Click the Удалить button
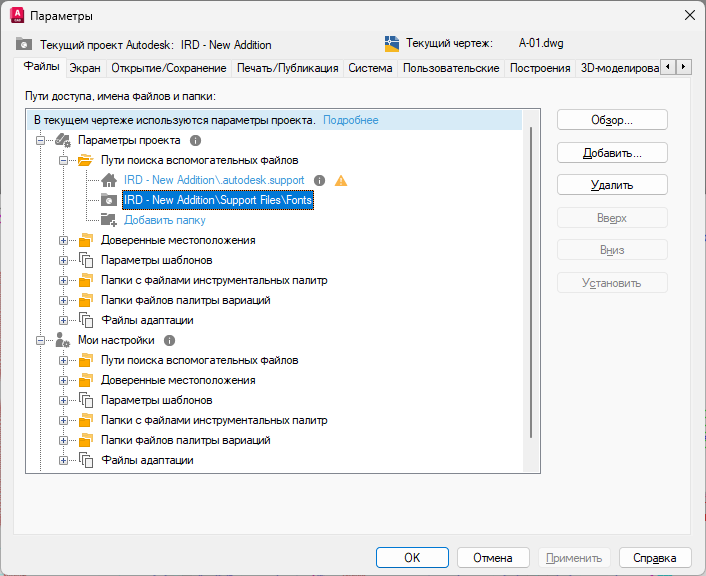The image size is (706, 576). click(611, 185)
